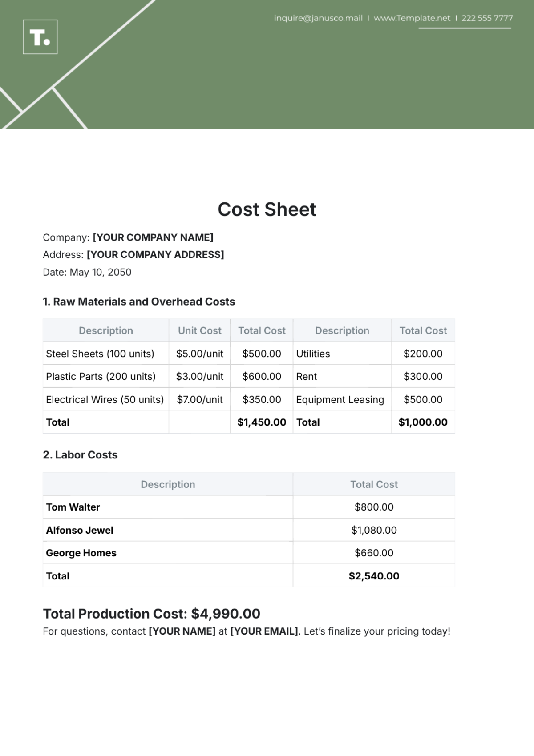Click the [YOUR COMPANY NAME] placeholder
Viewport: 534px width, 756px height.
click(153, 237)
